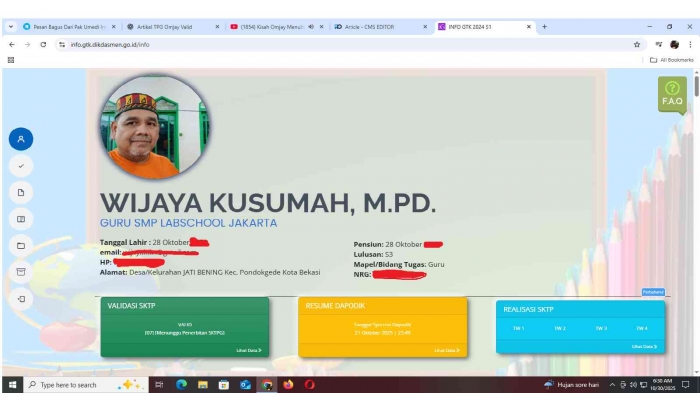Open Outlook from the taskbar
Screen dimensions: 700x393
(245, 385)
